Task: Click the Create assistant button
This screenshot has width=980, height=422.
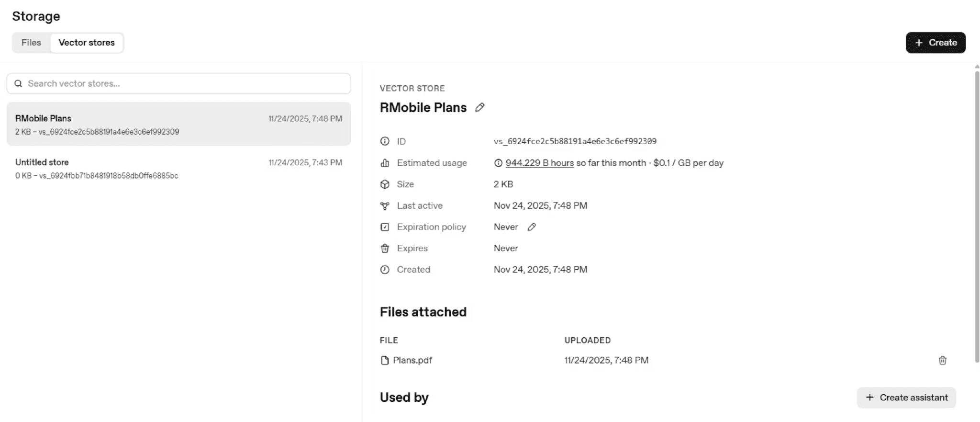Action: [x=906, y=398]
